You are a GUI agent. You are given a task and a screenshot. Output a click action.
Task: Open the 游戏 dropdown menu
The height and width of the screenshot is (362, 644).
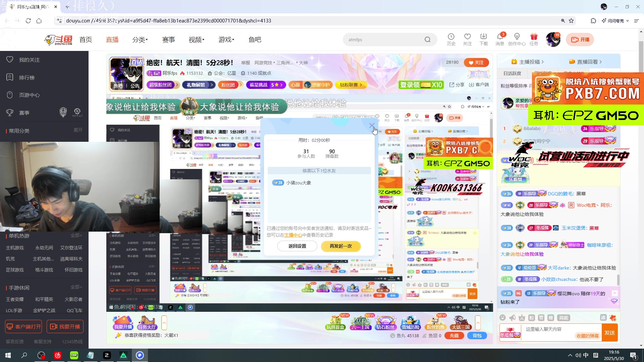[x=226, y=40]
